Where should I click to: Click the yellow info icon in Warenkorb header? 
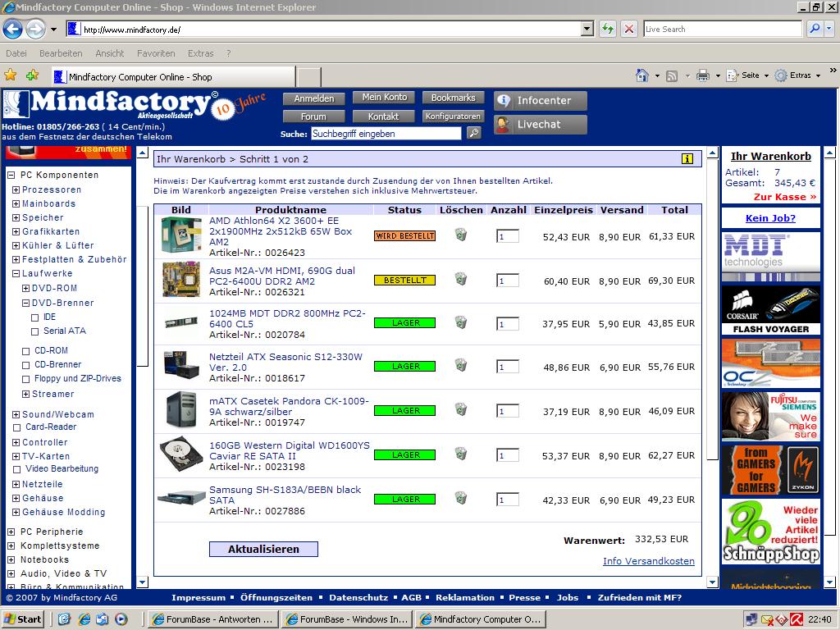687,158
